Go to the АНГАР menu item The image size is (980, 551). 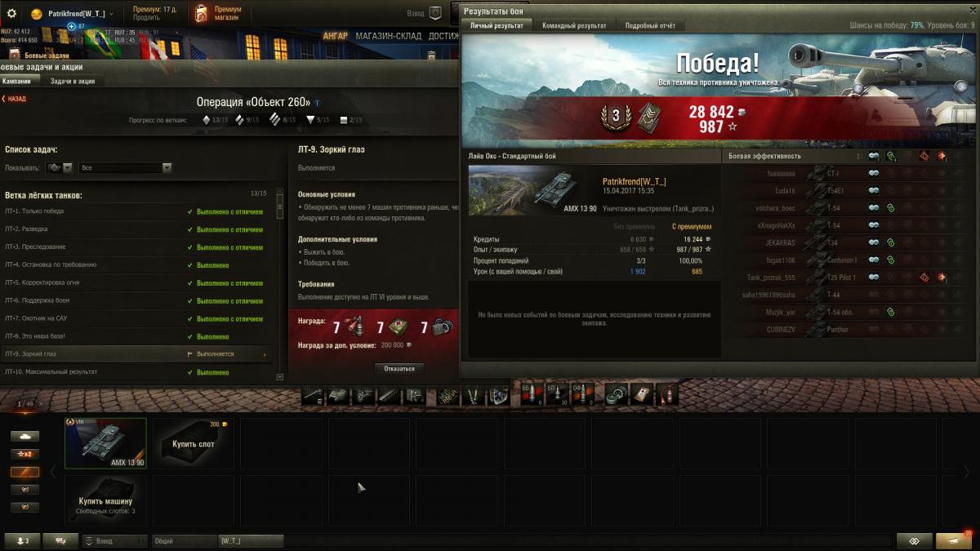click(x=335, y=36)
